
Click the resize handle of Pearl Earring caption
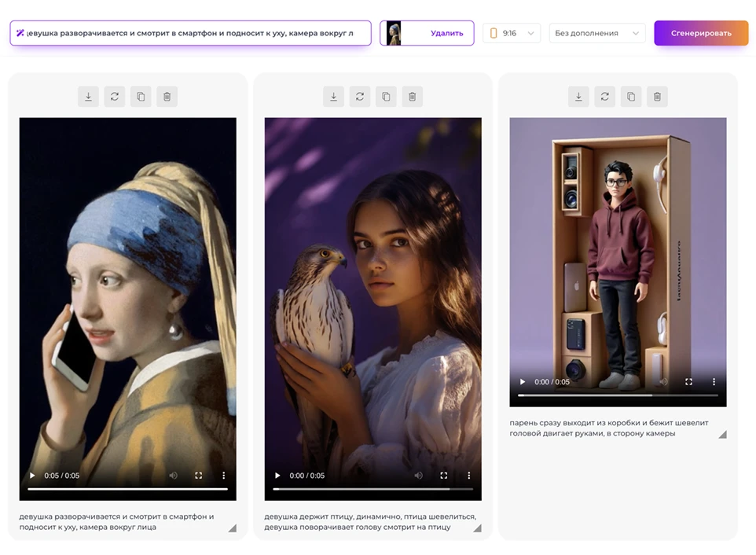[x=233, y=528]
